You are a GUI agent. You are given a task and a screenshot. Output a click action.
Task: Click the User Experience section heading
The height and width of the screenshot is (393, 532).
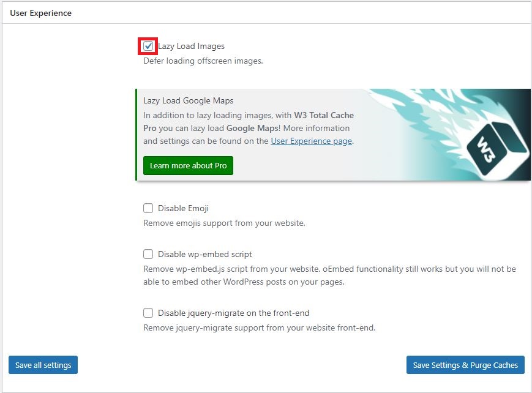(41, 13)
